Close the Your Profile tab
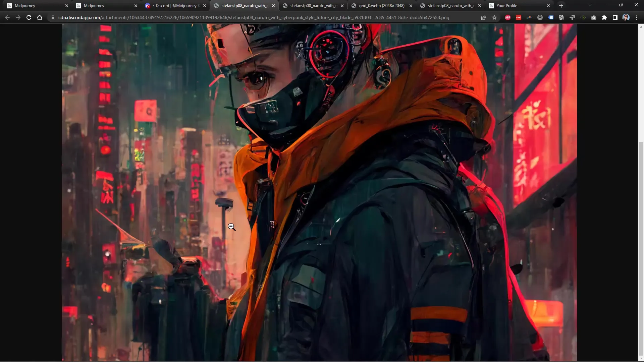 [x=548, y=6]
